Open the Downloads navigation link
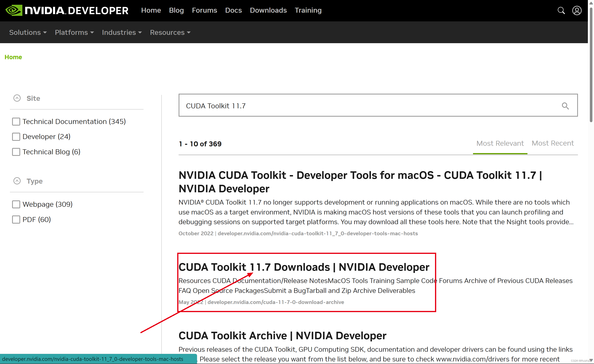The height and width of the screenshot is (364, 594). [x=268, y=10]
